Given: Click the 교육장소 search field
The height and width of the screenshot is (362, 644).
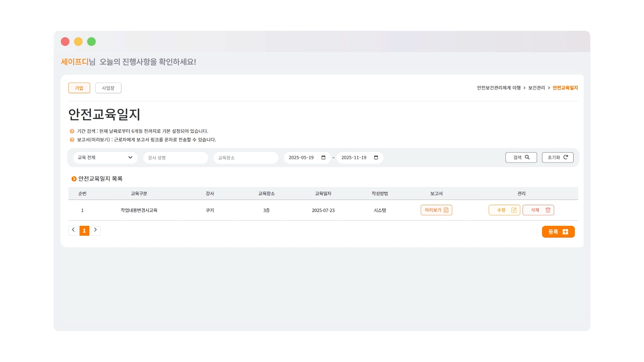Looking at the screenshot, I should tap(246, 158).
